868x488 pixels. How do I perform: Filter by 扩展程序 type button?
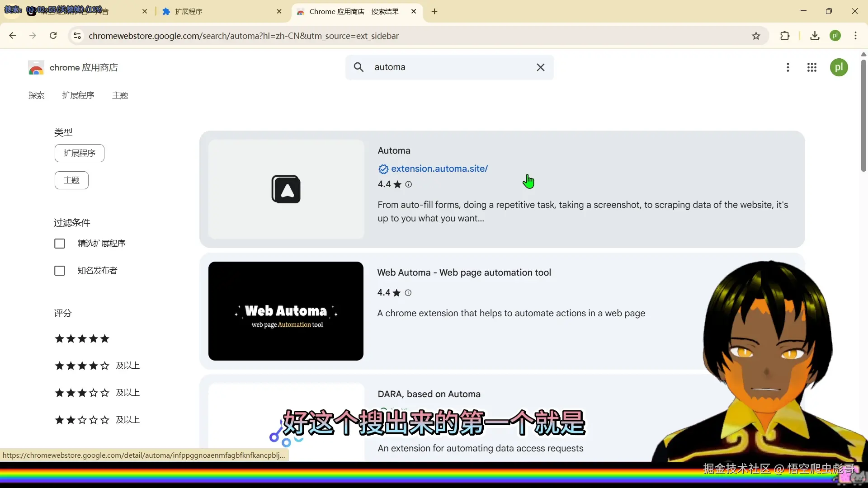(80, 153)
